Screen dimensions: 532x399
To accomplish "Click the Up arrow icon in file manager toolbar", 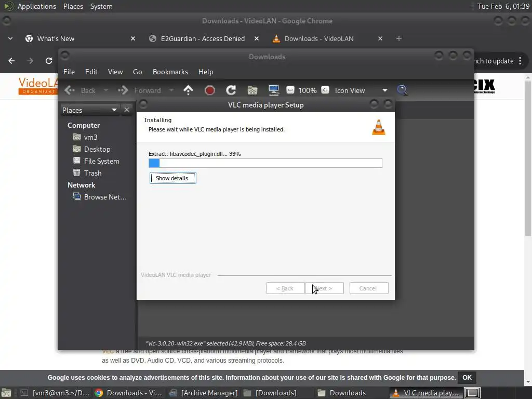I will click(x=188, y=90).
